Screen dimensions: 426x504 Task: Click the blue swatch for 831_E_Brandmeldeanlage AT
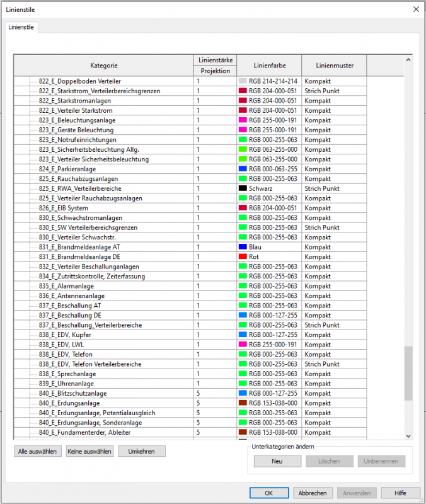coord(243,247)
